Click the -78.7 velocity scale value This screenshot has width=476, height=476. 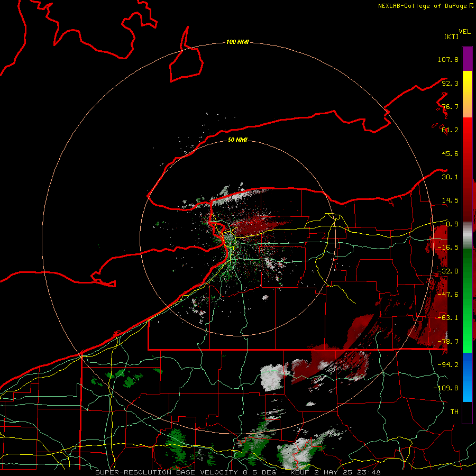[x=448, y=342]
